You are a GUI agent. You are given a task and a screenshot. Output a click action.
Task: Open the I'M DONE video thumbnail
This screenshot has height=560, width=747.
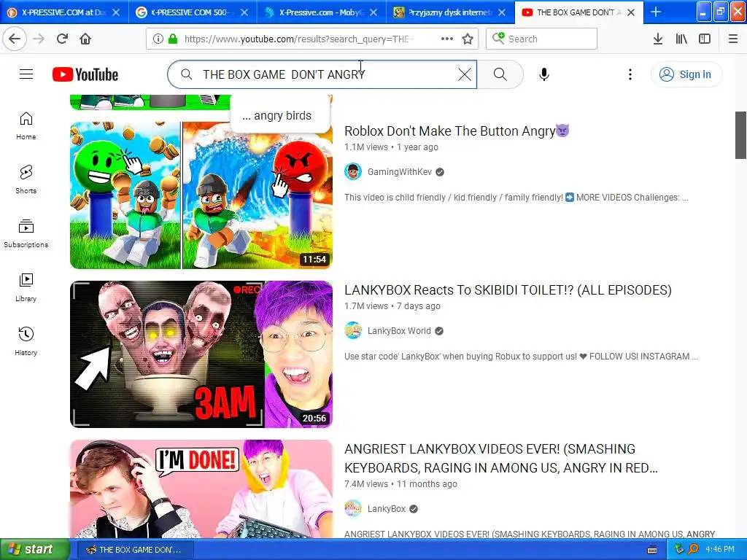(201, 489)
